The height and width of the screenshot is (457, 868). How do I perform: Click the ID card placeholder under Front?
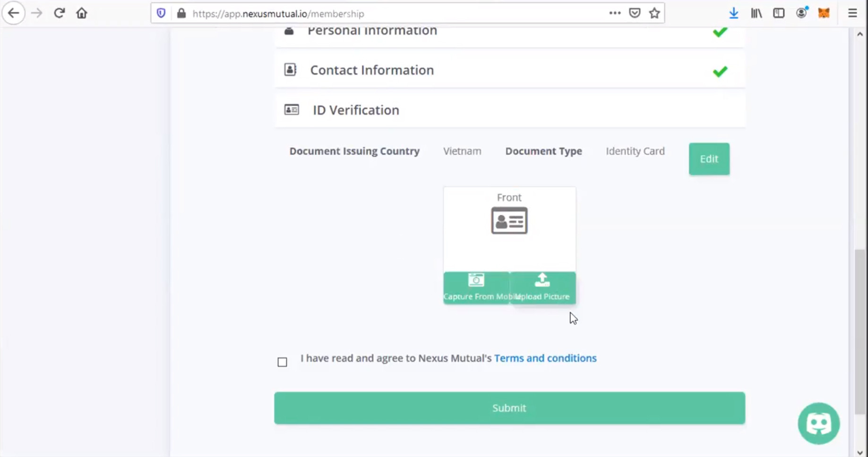click(509, 220)
